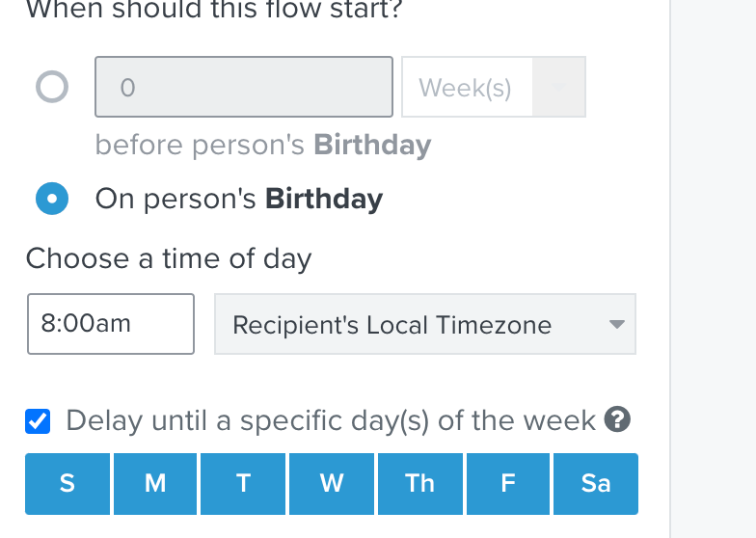Click Delay until a specific day(s) label
The height and width of the screenshot is (538, 756).
point(331,420)
